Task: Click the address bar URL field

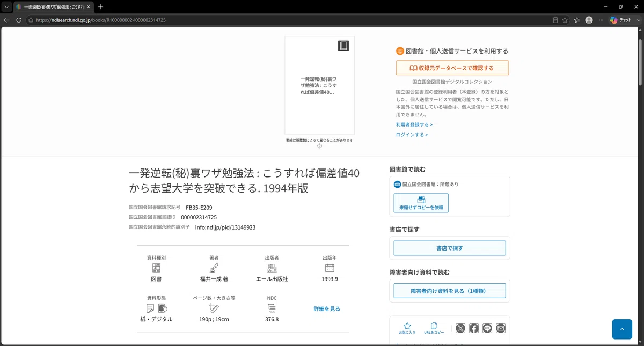Action: click(290, 20)
